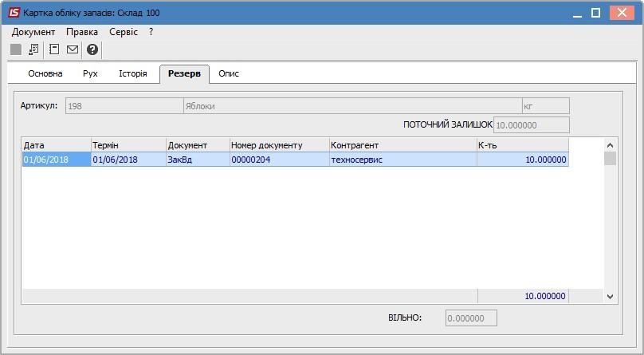Click the ПОТОЧНИЙ ЗАЛИШОК value field
The image size is (644, 355).
(x=532, y=125)
